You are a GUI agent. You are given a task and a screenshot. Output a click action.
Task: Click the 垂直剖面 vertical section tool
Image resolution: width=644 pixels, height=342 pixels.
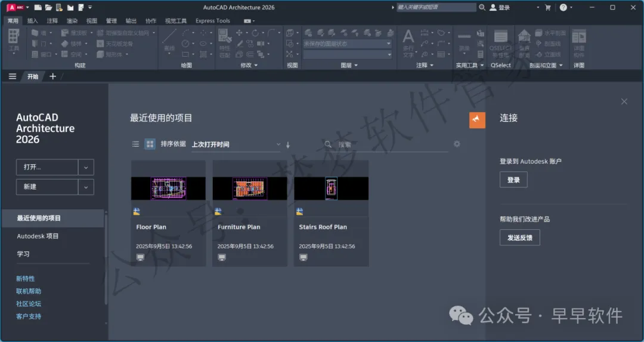point(524,43)
